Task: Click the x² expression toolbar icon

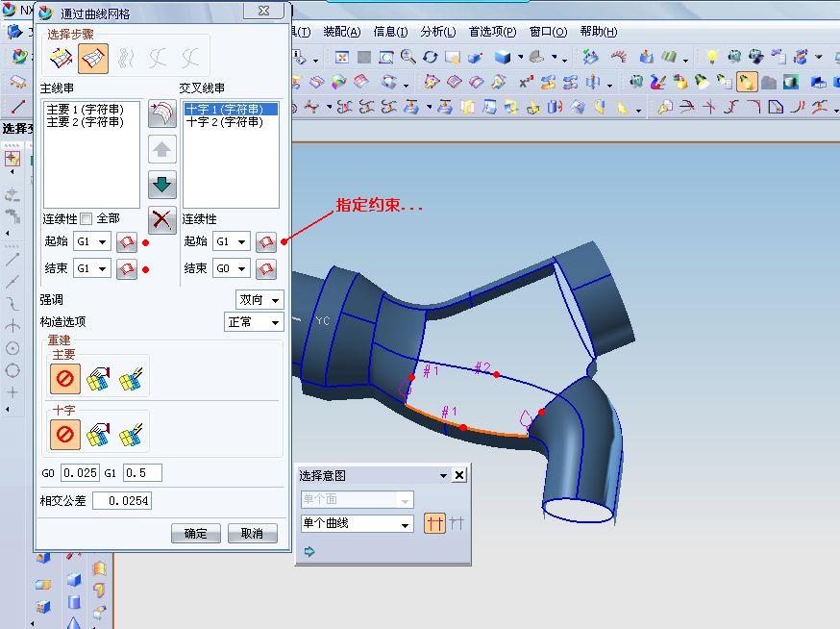Action: pos(526,82)
